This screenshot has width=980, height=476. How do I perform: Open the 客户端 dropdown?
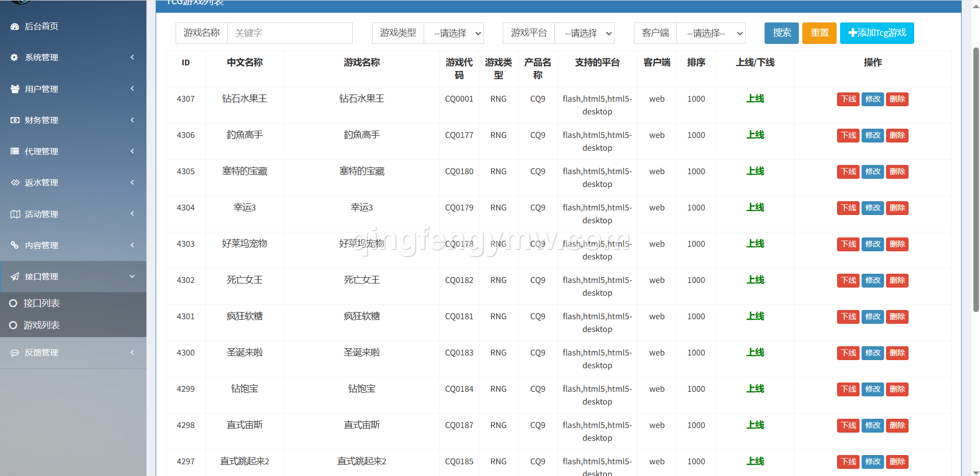[711, 33]
